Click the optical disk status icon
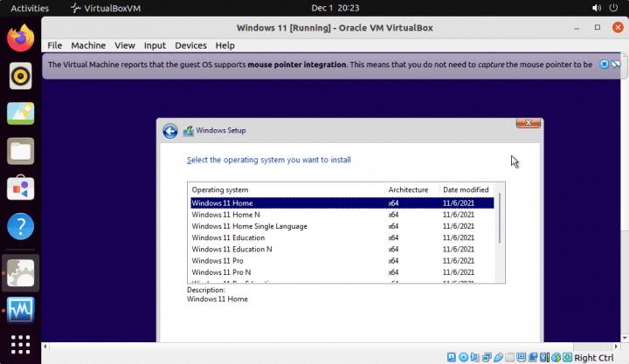Image resolution: width=629 pixels, height=364 pixels. coord(463,357)
